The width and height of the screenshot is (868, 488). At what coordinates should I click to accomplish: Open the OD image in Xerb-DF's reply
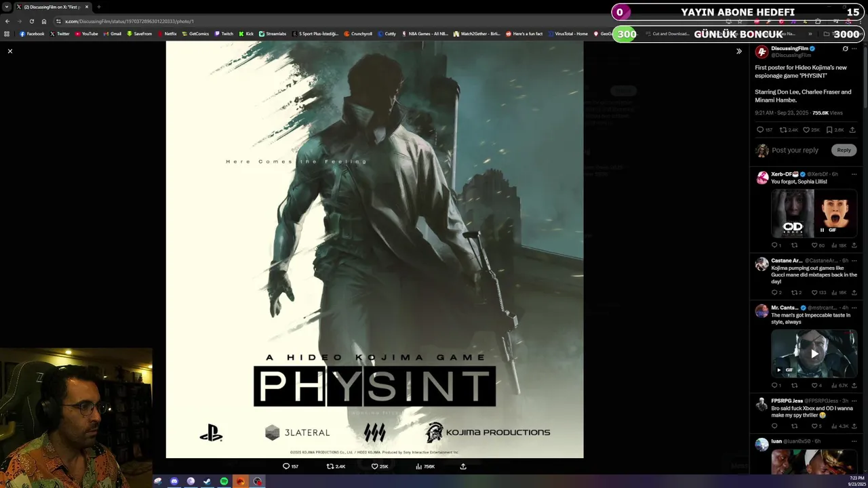[x=793, y=213]
